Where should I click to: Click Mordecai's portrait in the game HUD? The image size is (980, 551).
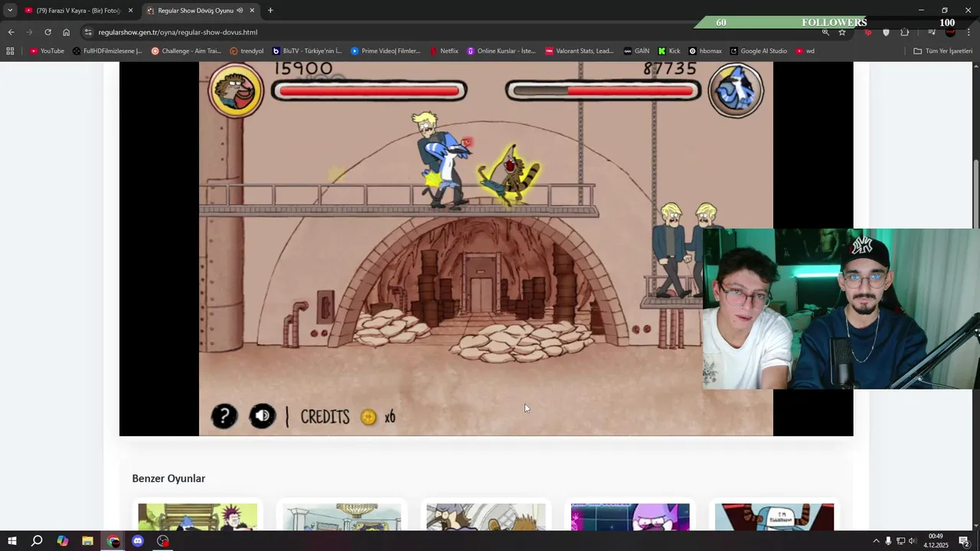736,90
